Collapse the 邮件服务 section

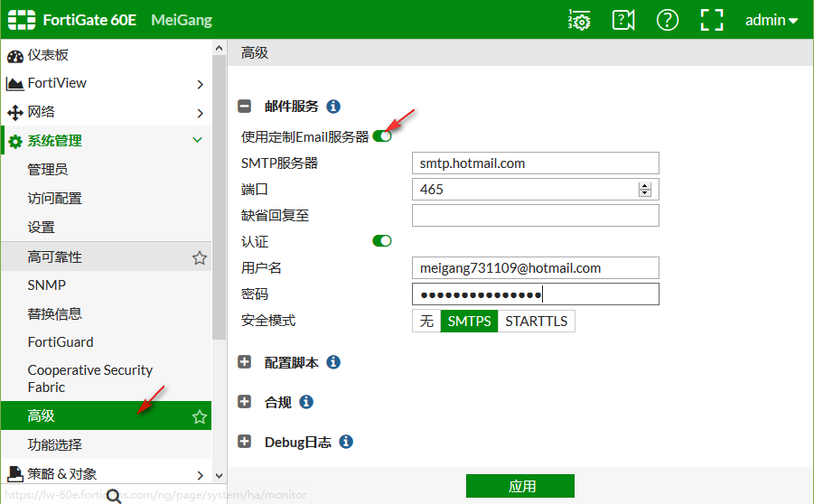[x=244, y=107]
